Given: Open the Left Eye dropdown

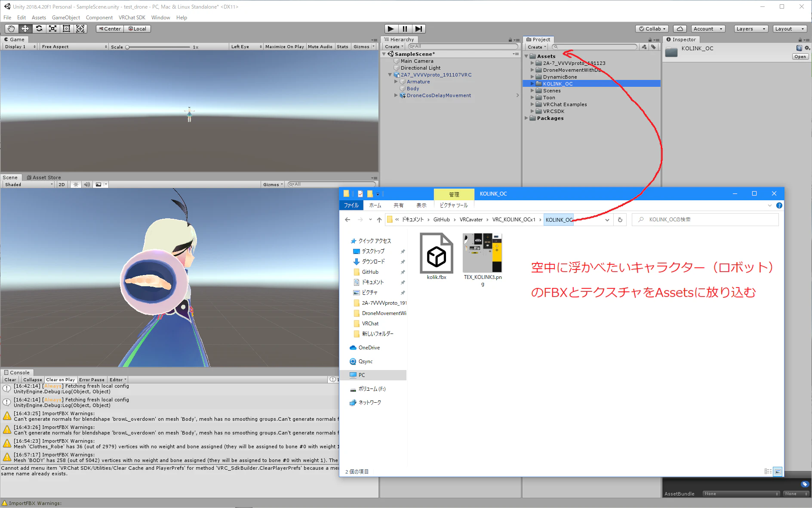Looking at the screenshot, I should [246, 47].
